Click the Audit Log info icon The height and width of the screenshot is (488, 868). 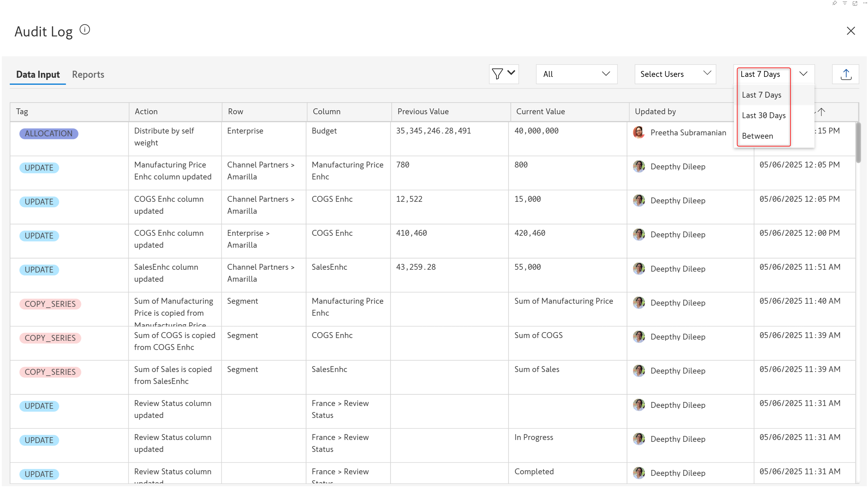(x=85, y=30)
